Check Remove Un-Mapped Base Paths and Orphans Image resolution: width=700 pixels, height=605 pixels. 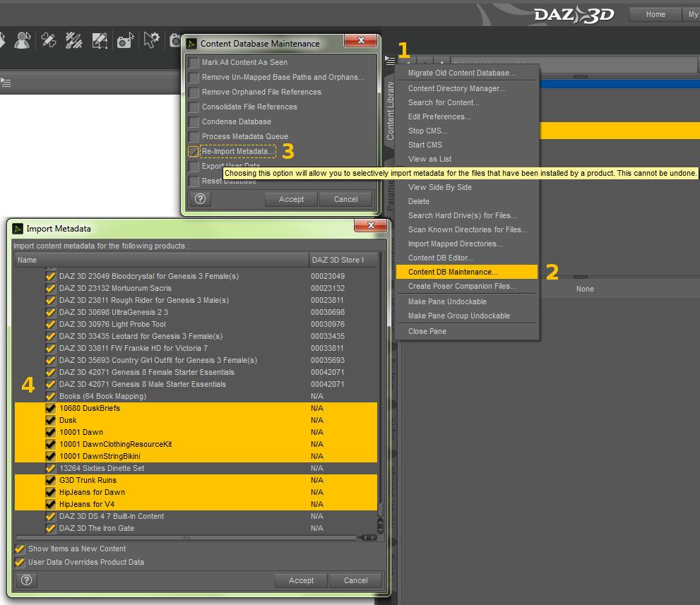pos(194,78)
